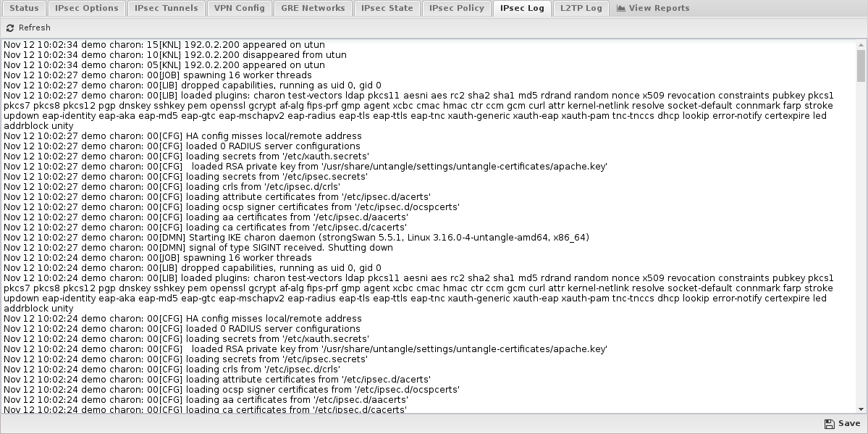Click 10:02:24 'loading aa certificates' line
The width and height of the screenshot is (868, 434).
click(x=206, y=400)
